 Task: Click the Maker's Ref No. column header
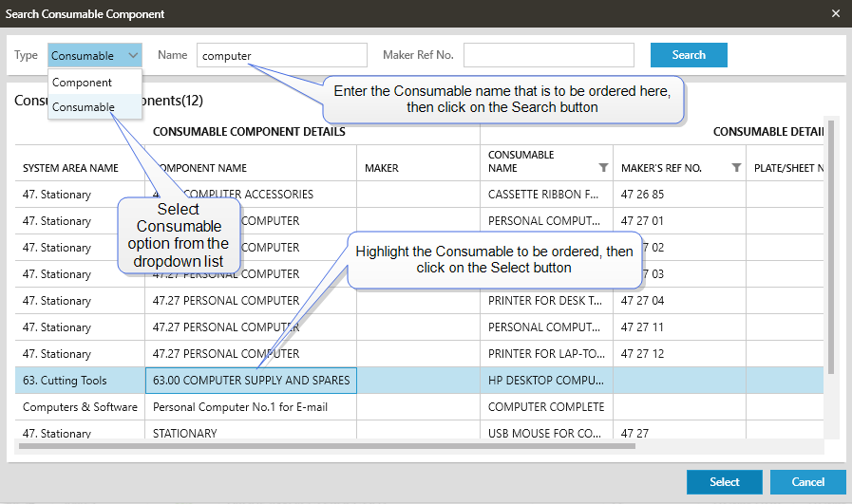[679, 163]
